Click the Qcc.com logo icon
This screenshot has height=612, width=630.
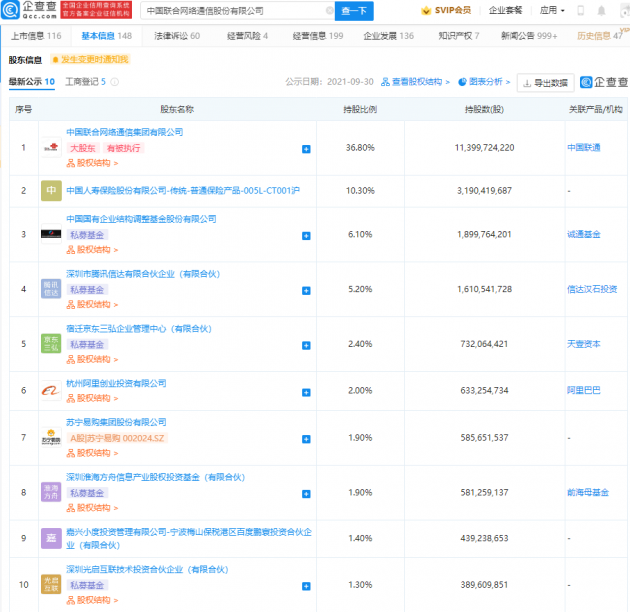pyautogui.click(x=10, y=10)
